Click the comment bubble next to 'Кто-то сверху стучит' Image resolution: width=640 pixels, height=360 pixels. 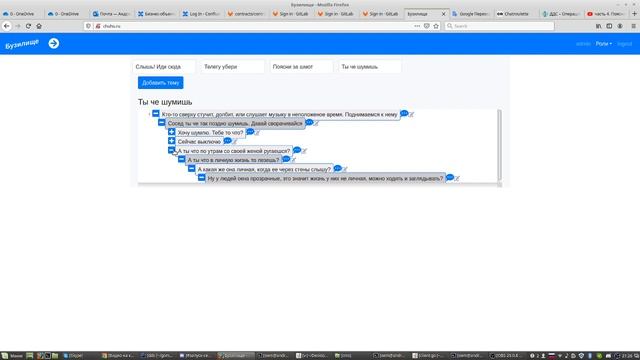point(404,113)
